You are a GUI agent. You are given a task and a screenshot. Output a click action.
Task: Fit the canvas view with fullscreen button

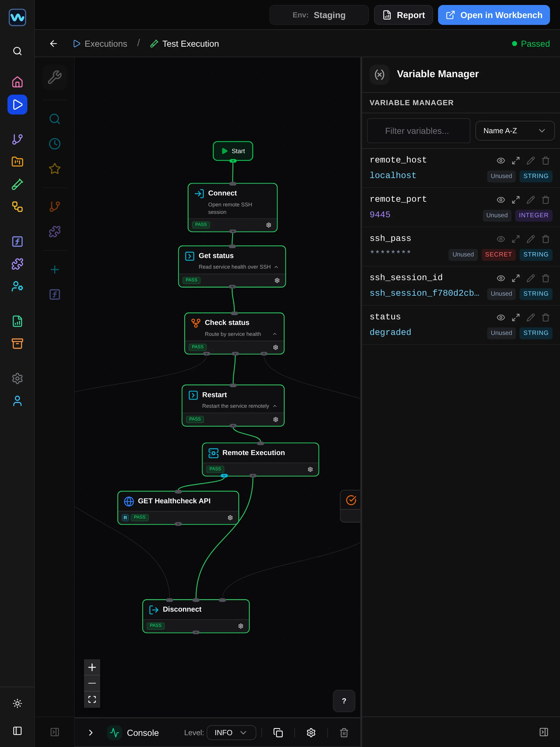pos(92,699)
